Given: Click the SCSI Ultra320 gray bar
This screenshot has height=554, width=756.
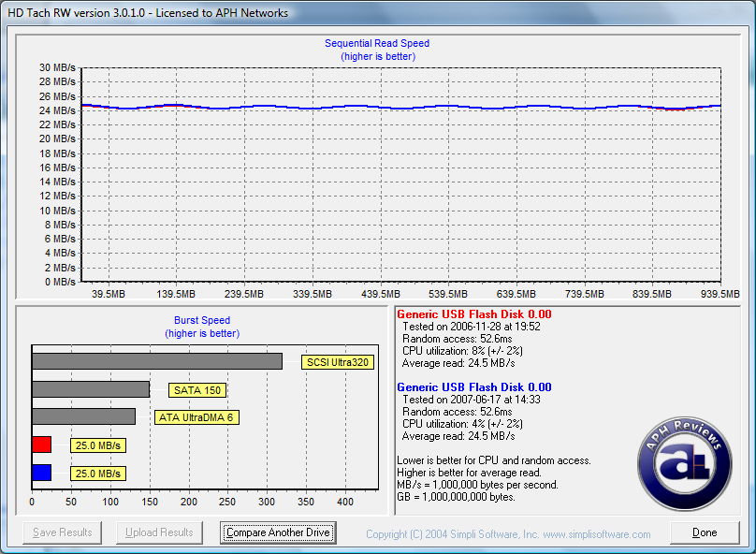Looking at the screenshot, I should (x=156, y=361).
